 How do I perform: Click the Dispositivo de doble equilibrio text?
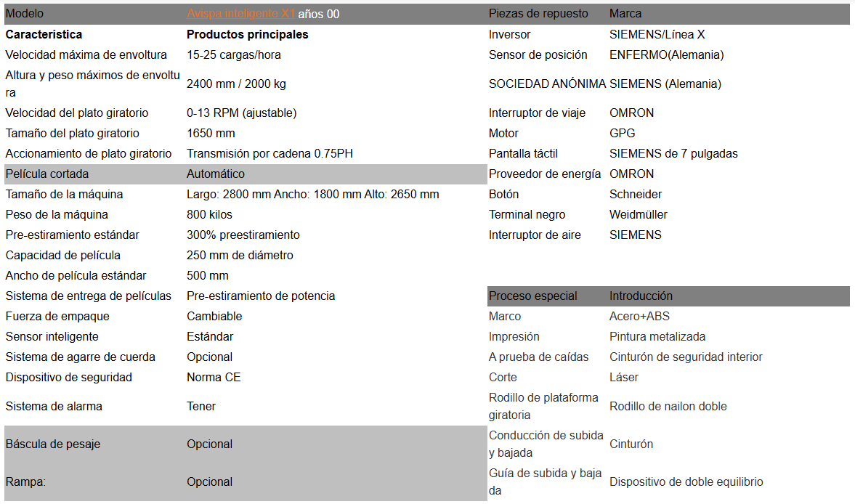click(686, 481)
